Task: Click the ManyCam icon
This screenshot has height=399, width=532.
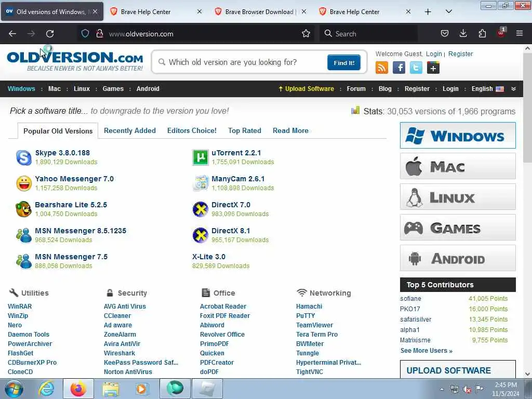Action: click(200, 183)
